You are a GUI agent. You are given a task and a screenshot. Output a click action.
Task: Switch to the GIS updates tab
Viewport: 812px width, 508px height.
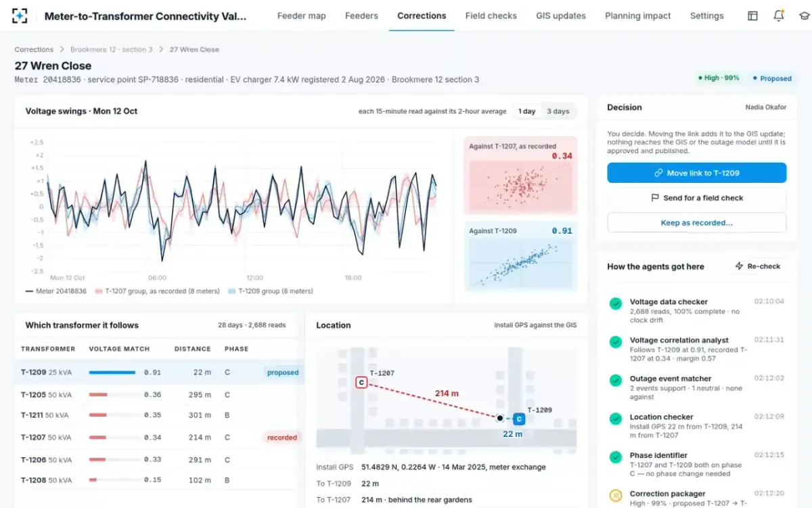pos(561,16)
